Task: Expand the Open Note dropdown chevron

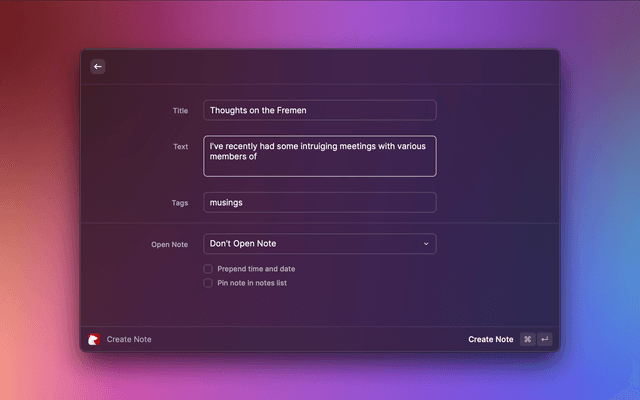Action: click(x=425, y=244)
